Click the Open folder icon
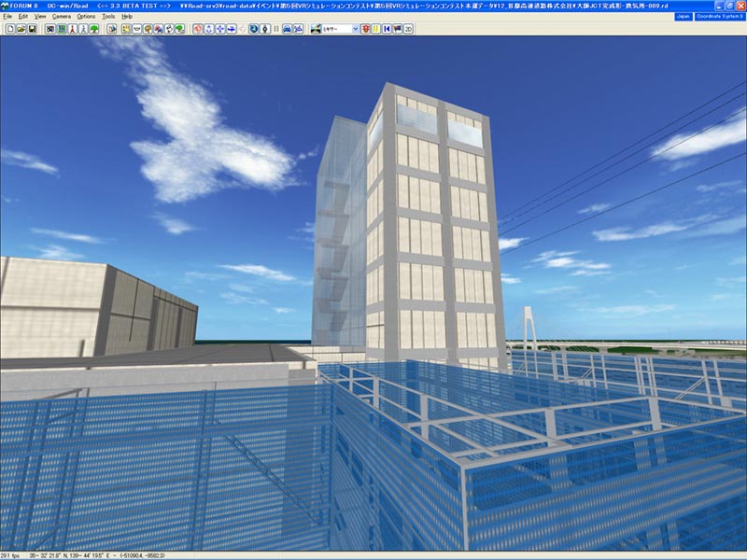Image resolution: width=747 pixels, height=560 pixels. (x=21, y=29)
